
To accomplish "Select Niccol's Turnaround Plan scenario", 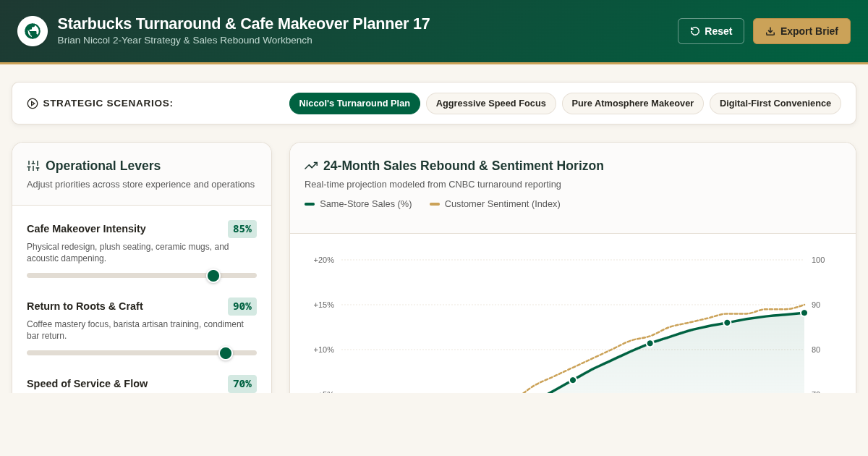I will coord(354,104).
